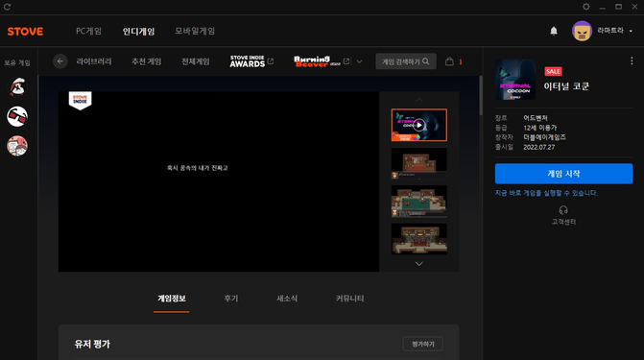Switch to 모바일게임 tab
644x360 pixels.
[195, 32]
